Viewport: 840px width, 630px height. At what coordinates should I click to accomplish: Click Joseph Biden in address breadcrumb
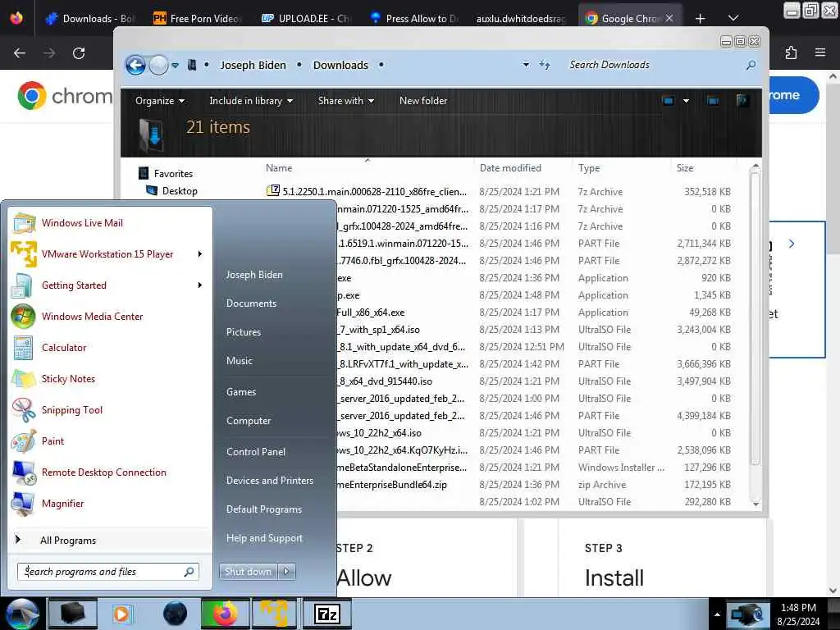(253, 66)
